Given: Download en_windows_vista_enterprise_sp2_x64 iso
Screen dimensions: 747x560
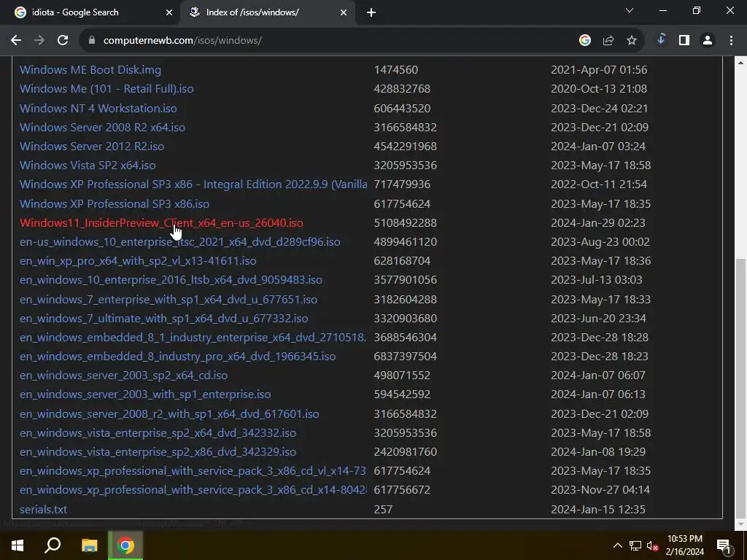Looking at the screenshot, I should (x=158, y=433).
